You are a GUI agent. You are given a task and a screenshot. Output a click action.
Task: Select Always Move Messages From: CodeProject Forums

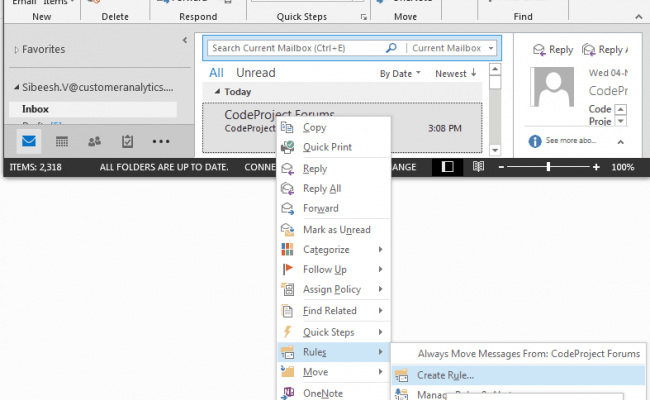pyautogui.click(x=518, y=354)
